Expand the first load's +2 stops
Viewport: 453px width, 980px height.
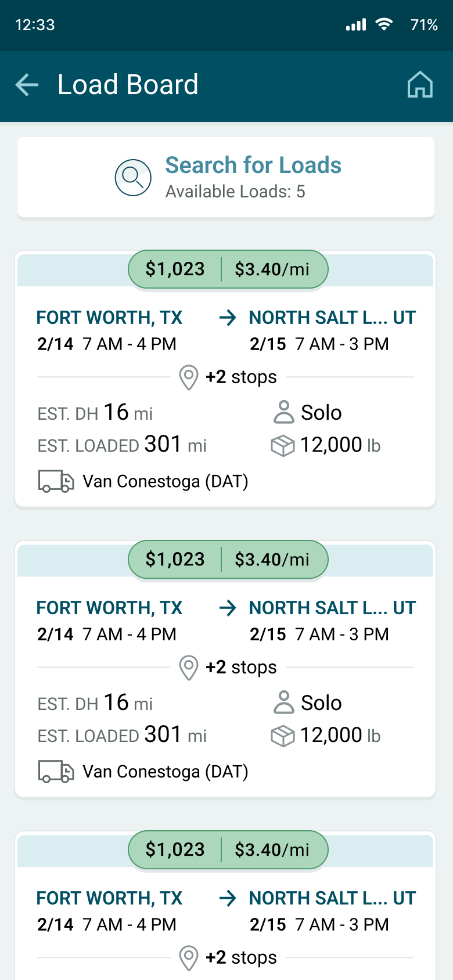click(241, 377)
